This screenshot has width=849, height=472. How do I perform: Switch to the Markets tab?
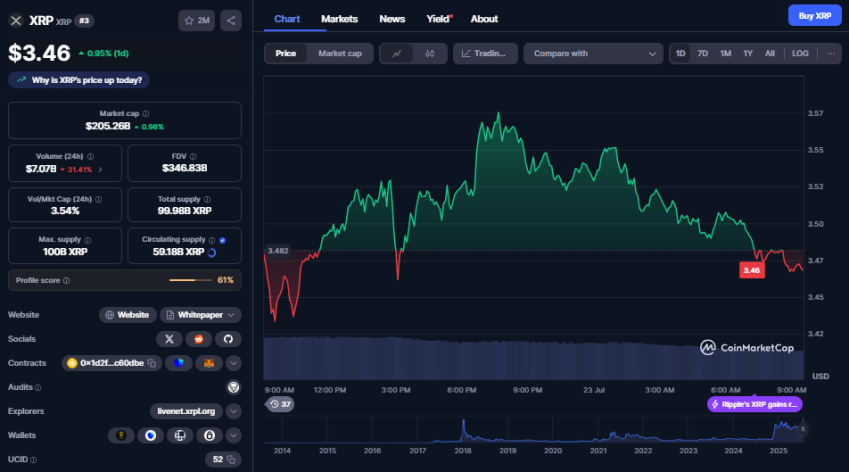click(339, 18)
